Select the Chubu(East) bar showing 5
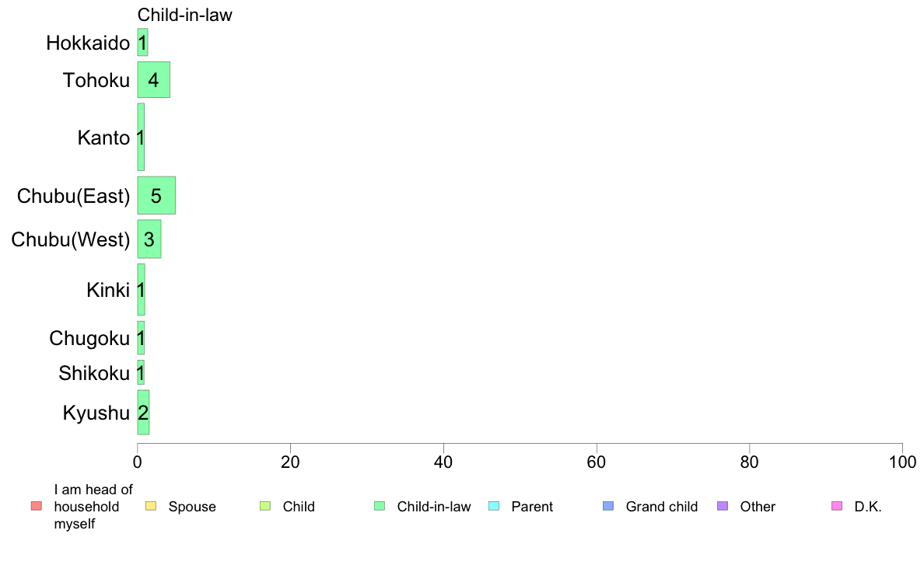The width and height of the screenshot is (924, 572). coord(156,196)
